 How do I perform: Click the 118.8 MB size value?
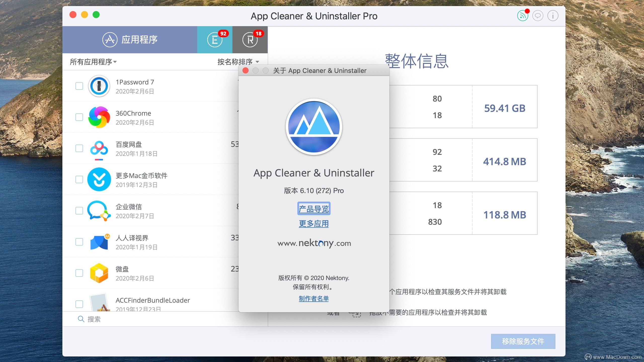click(505, 215)
